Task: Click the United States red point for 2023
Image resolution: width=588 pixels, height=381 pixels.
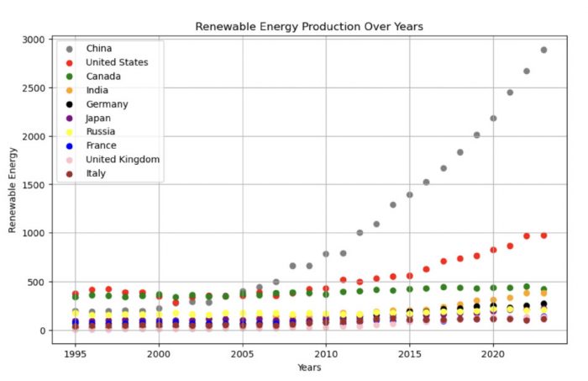Action: click(x=543, y=235)
